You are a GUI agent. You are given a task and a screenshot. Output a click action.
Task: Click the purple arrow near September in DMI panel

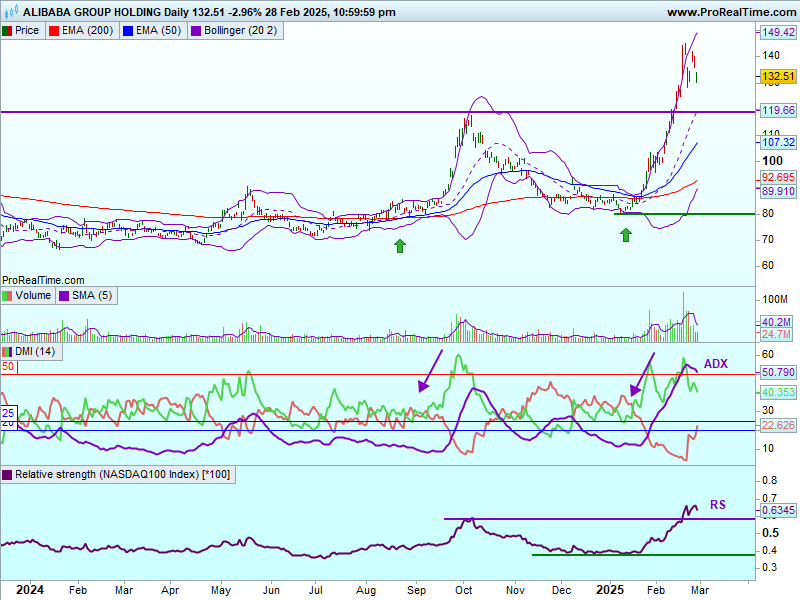pos(430,371)
